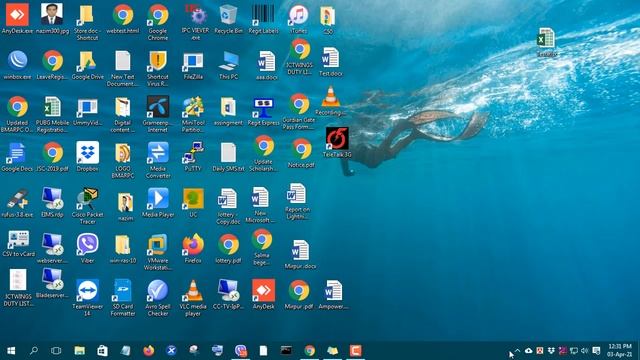Show hidden system tray icons
Viewport: 640px width, 360px height.
(x=517, y=351)
